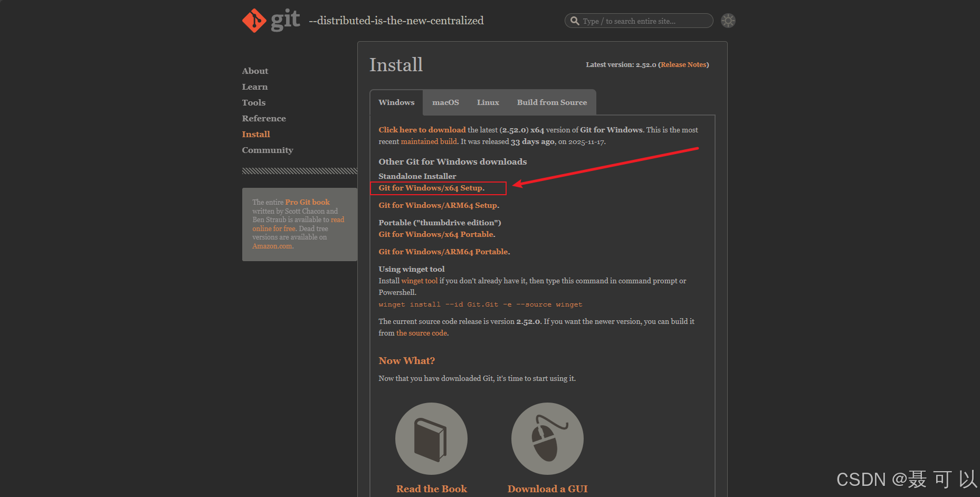The width and height of the screenshot is (980, 497).
Task: Open the About sidebar item
Action: [x=255, y=71]
